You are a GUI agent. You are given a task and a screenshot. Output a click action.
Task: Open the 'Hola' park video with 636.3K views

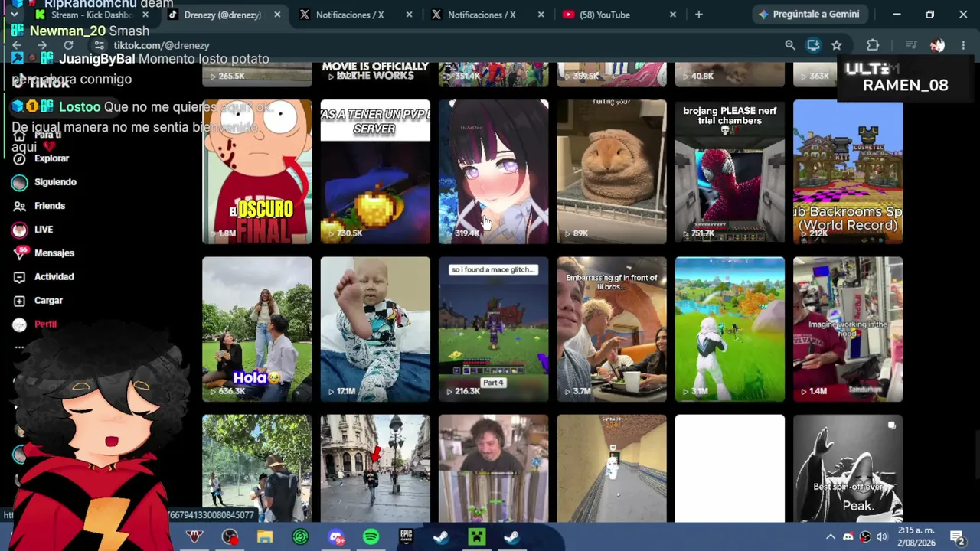pos(257,329)
